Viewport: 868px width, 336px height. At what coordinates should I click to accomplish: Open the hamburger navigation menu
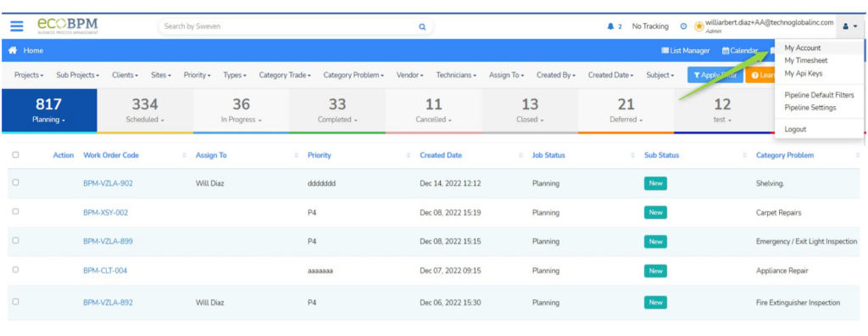(x=17, y=26)
